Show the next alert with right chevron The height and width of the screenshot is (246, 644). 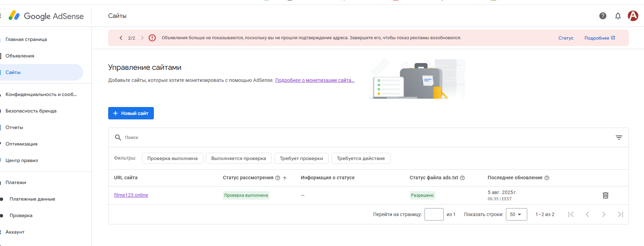142,38
